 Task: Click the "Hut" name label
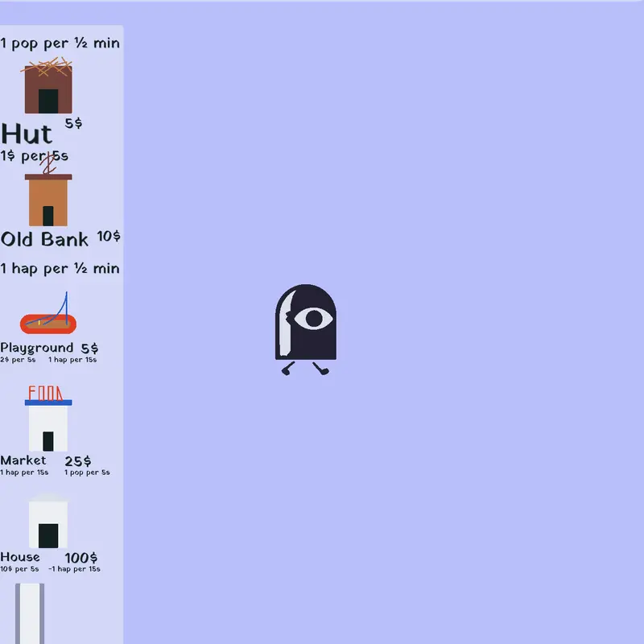[x=27, y=134]
